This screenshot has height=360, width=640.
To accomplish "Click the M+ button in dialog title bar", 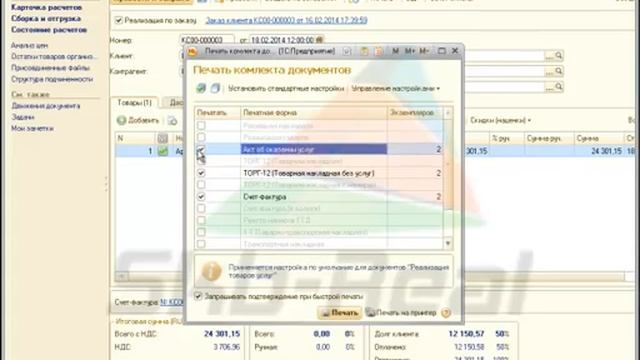I will (410, 51).
